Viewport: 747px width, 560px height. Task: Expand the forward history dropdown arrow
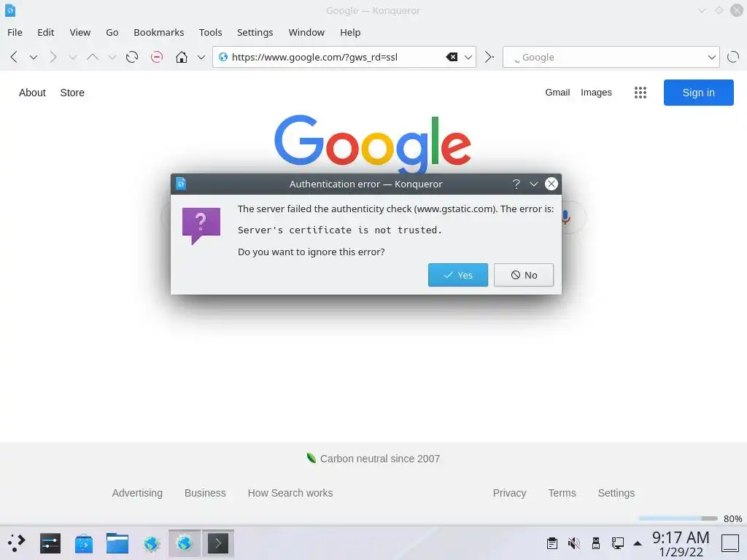pyautogui.click(x=72, y=57)
